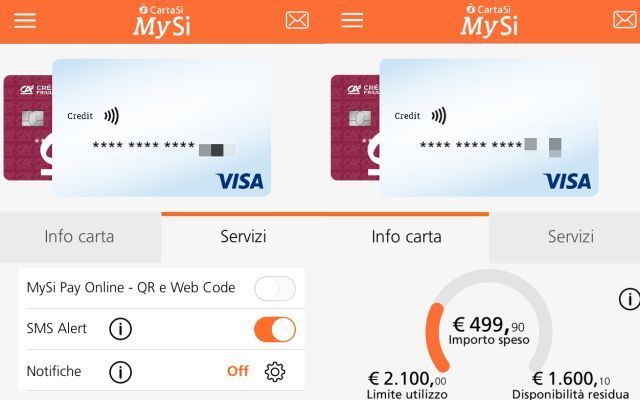Tap info icon beside spending gauge
The height and width of the screenshot is (400, 640).
coord(629,299)
